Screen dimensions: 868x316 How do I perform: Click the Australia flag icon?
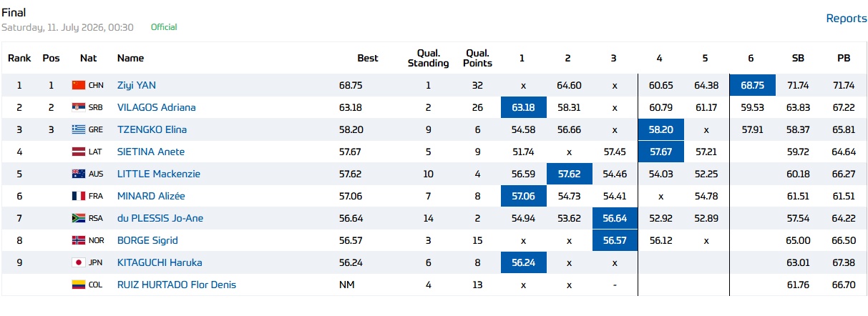[x=79, y=174]
